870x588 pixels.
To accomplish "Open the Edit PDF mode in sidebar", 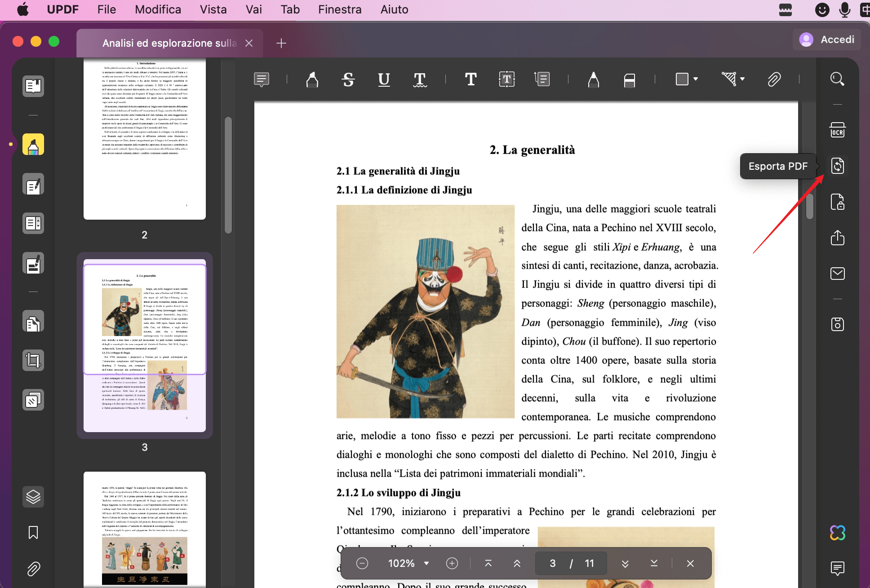I will pyautogui.click(x=33, y=184).
